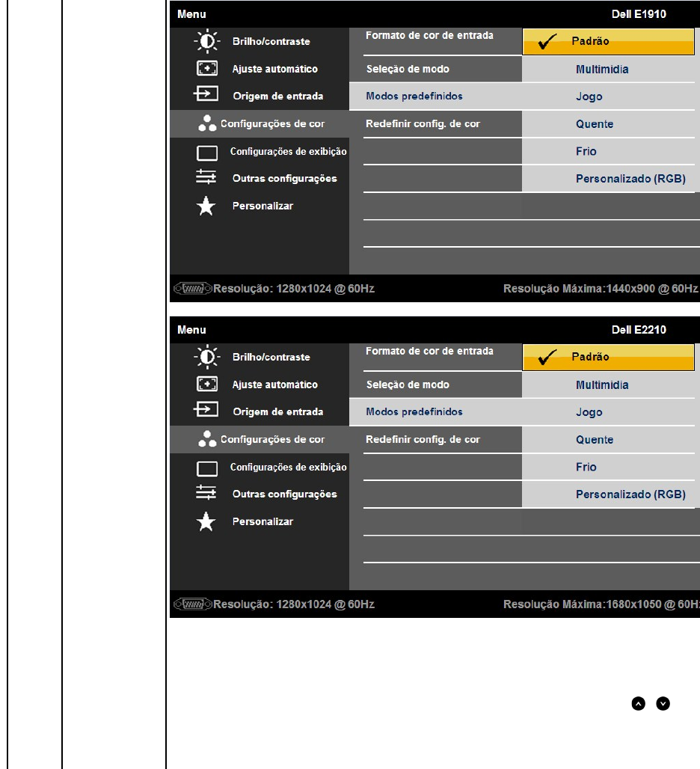Screen dimensions: 700x769
Task: Click the Brilho/contraste sun icon in Dell E2210 menu
Action: 207,357
